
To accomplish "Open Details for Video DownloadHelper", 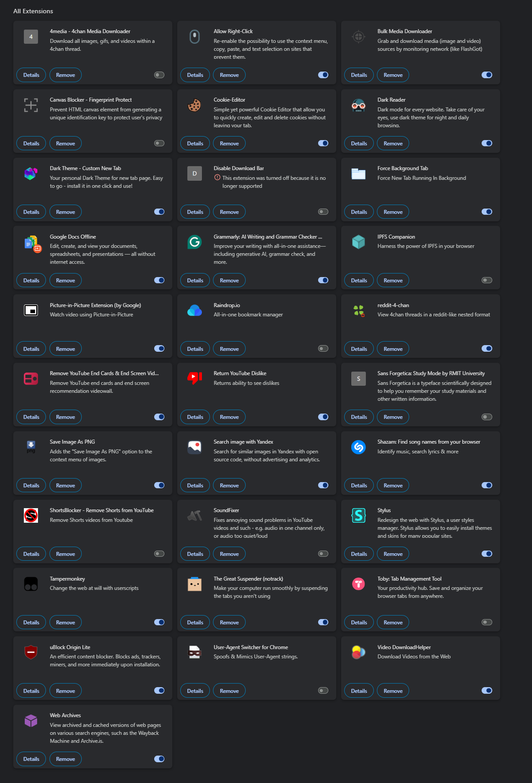I will click(x=359, y=691).
